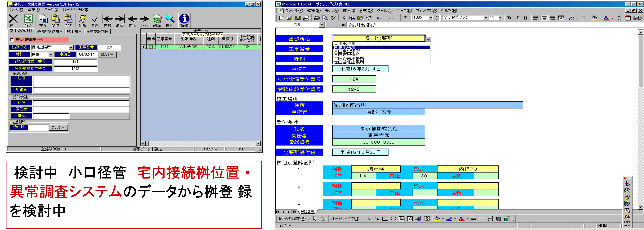Click the fill color paint bucket
This screenshot has width=644, height=230.
point(594,18)
